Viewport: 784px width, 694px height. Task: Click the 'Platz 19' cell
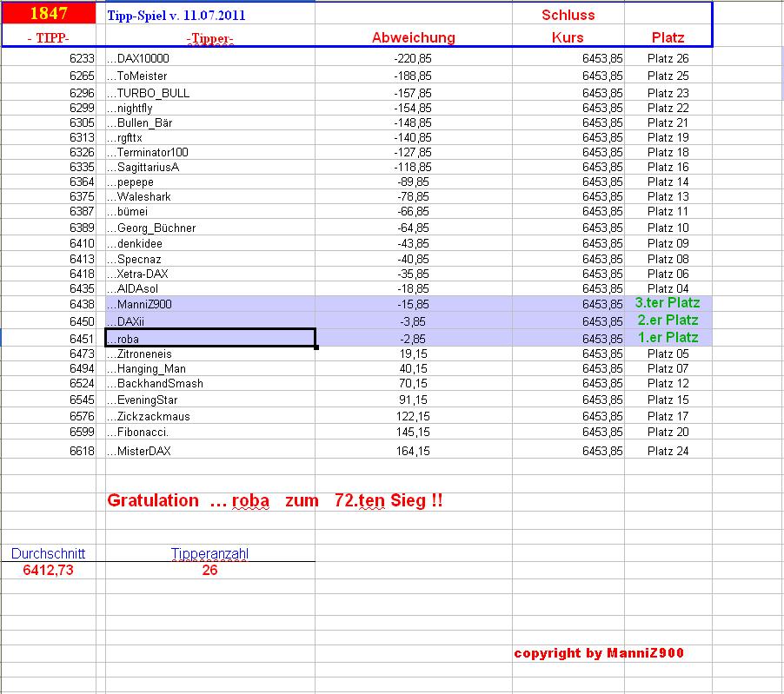point(668,137)
